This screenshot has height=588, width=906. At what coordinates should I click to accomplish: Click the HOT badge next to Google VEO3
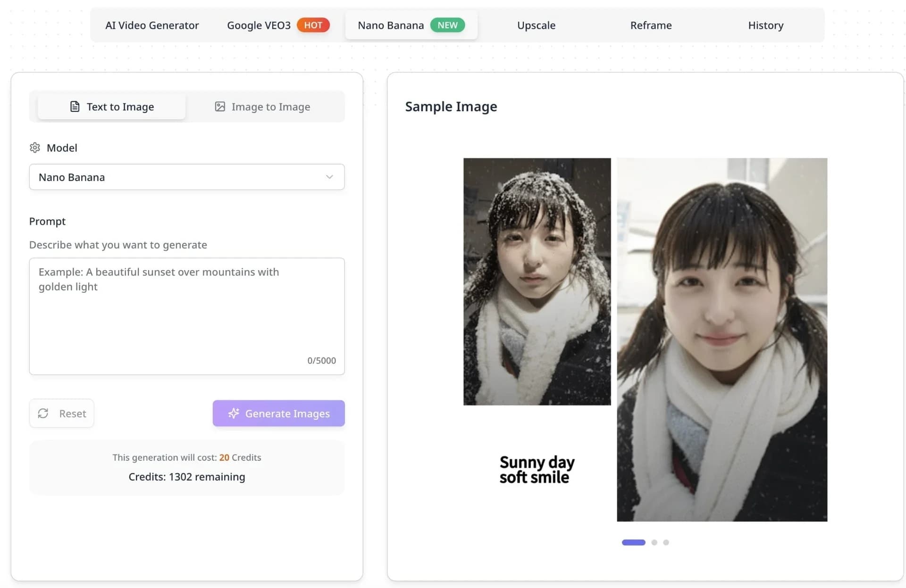tap(313, 25)
